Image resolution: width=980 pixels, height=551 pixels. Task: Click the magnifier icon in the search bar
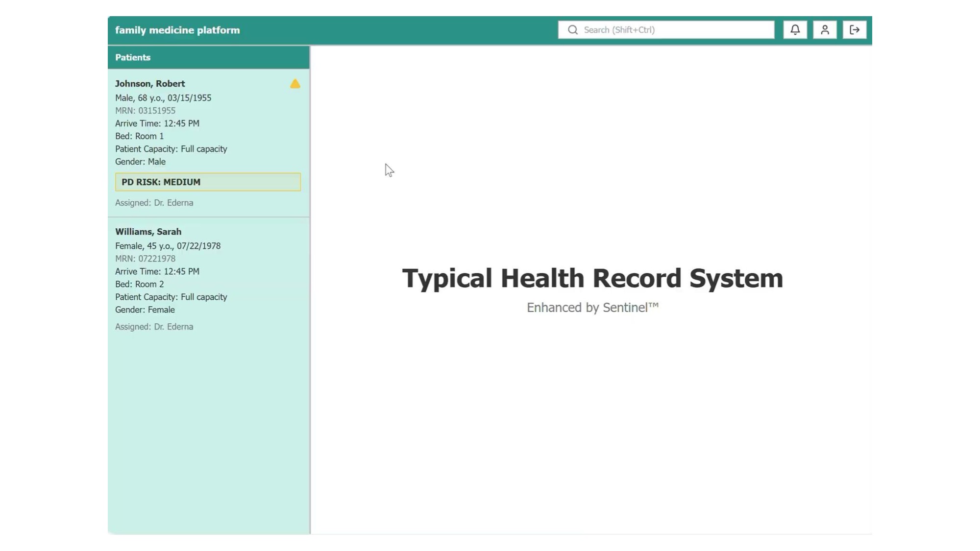[x=573, y=29]
